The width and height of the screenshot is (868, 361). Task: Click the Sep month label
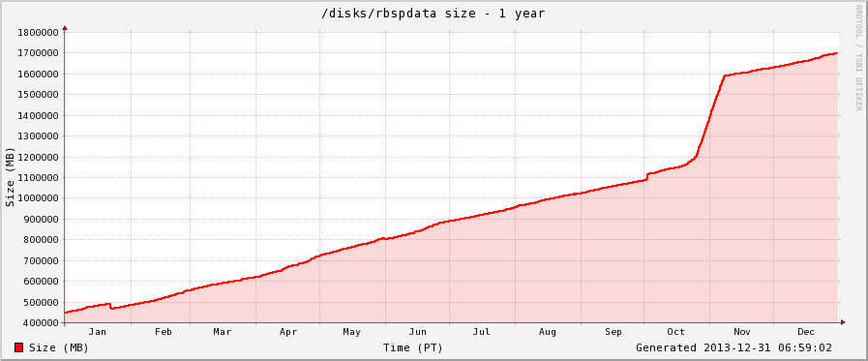[x=613, y=332]
